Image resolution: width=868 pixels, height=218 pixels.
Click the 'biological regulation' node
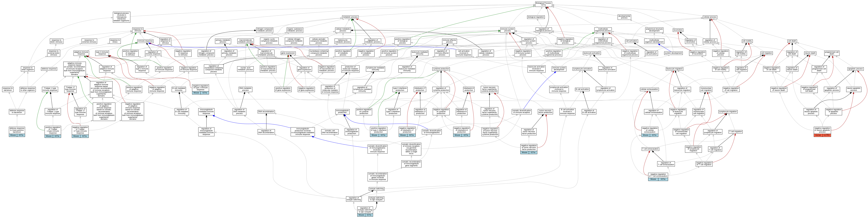pyautogui.click(x=536, y=17)
